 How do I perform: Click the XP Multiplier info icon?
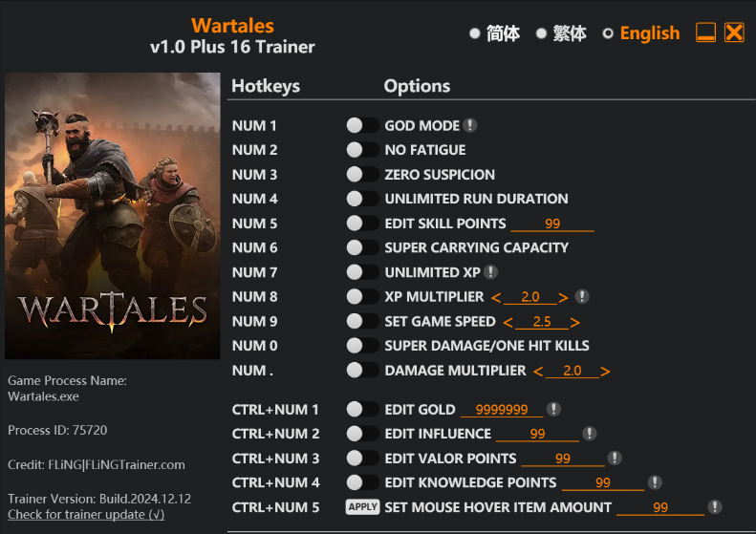tap(582, 297)
